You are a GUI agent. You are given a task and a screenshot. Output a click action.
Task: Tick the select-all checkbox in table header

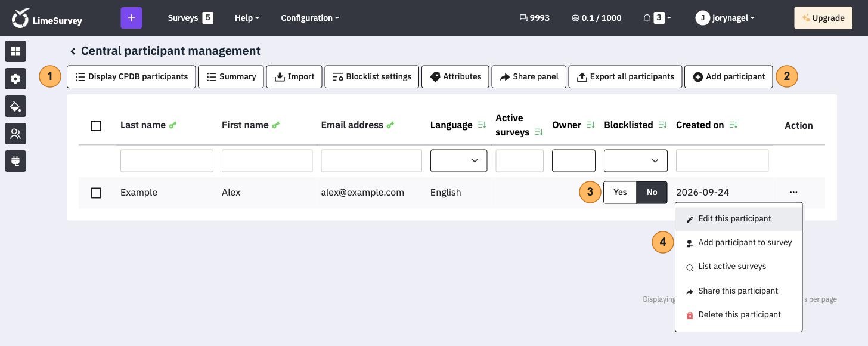click(96, 126)
